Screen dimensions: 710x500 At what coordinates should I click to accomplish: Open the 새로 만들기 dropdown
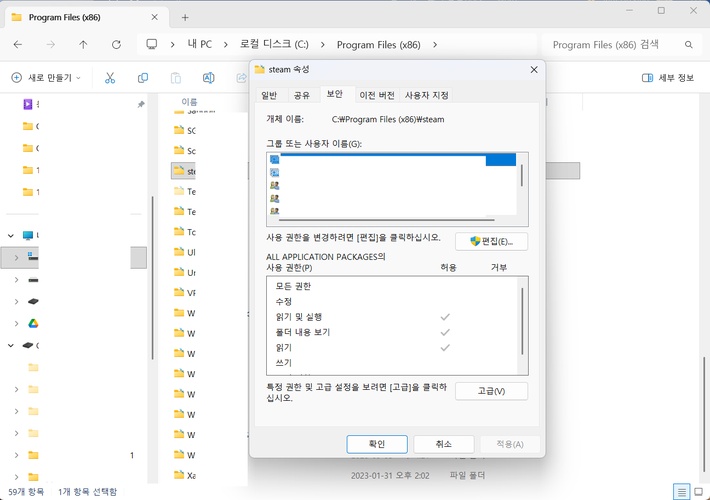[x=46, y=78]
